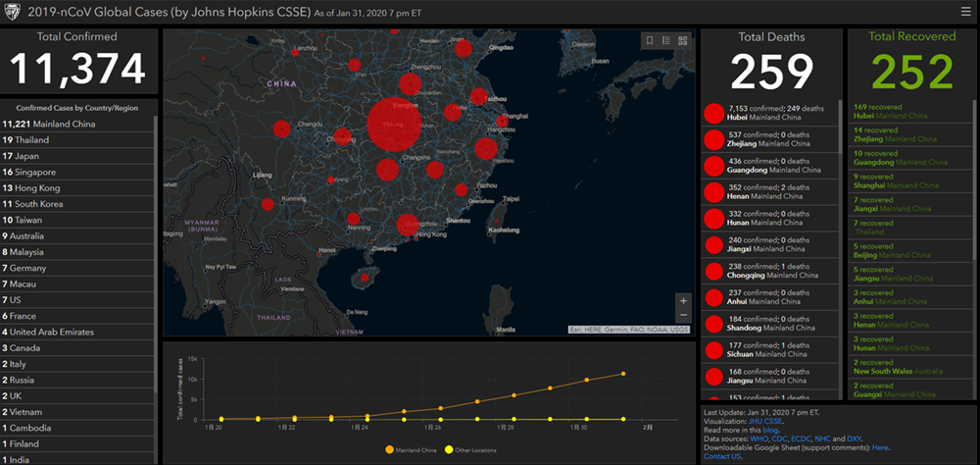Open the JHU CSSE link

(x=767, y=421)
